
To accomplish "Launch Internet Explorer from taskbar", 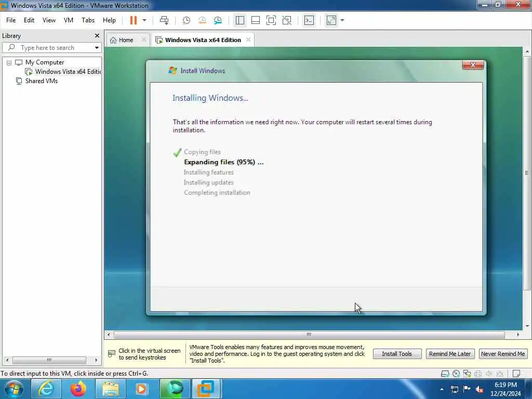I will pos(46,389).
